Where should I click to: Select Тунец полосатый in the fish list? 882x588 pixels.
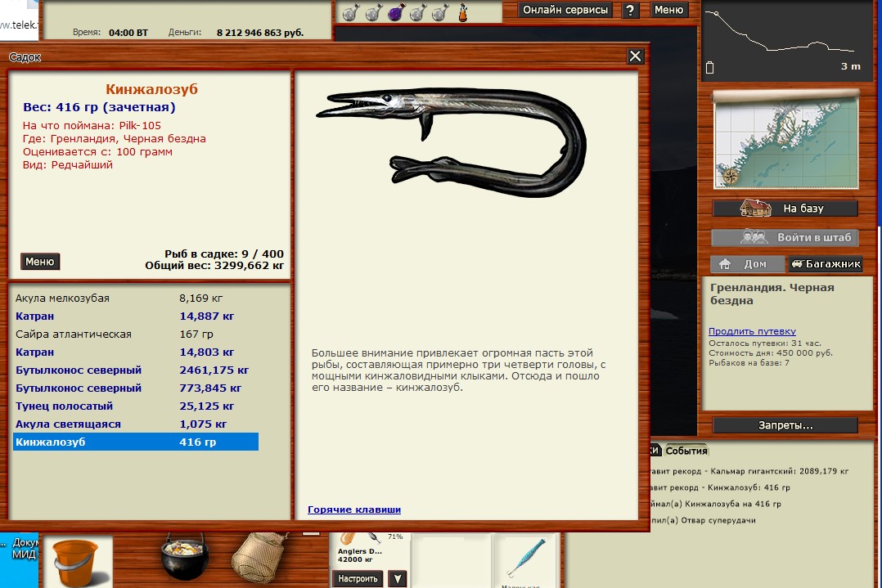(65, 406)
